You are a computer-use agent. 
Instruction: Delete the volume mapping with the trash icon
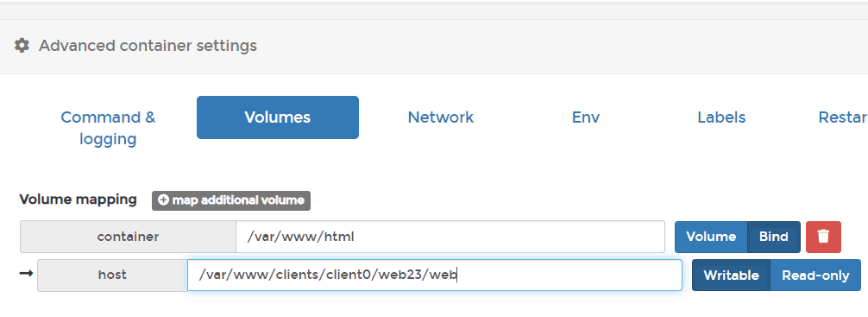[823, 237]
